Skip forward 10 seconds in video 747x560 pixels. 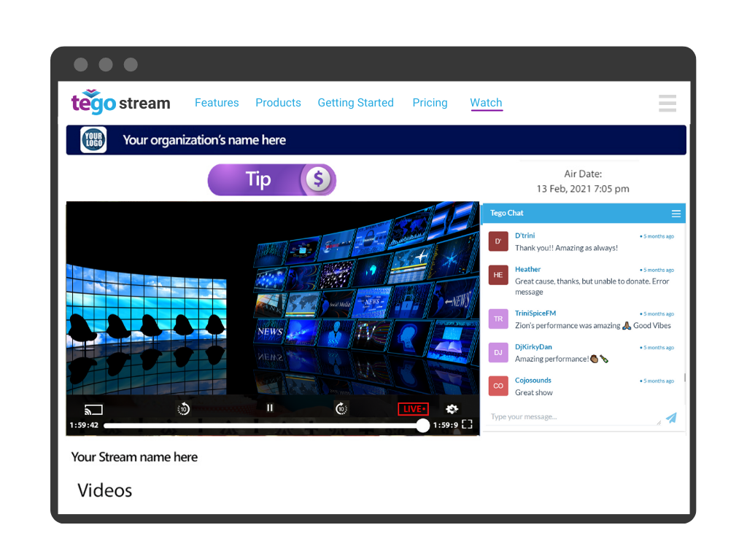(341, 409)
